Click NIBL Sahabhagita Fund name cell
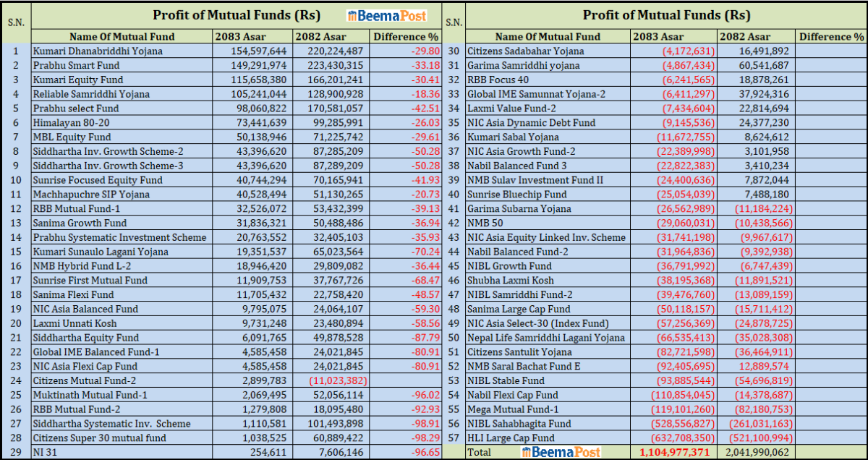This screenshot has height=460, width=868. [519, 424]
